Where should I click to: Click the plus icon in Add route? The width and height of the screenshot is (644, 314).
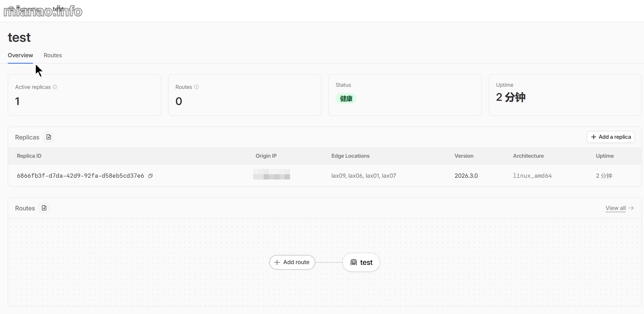277,262
